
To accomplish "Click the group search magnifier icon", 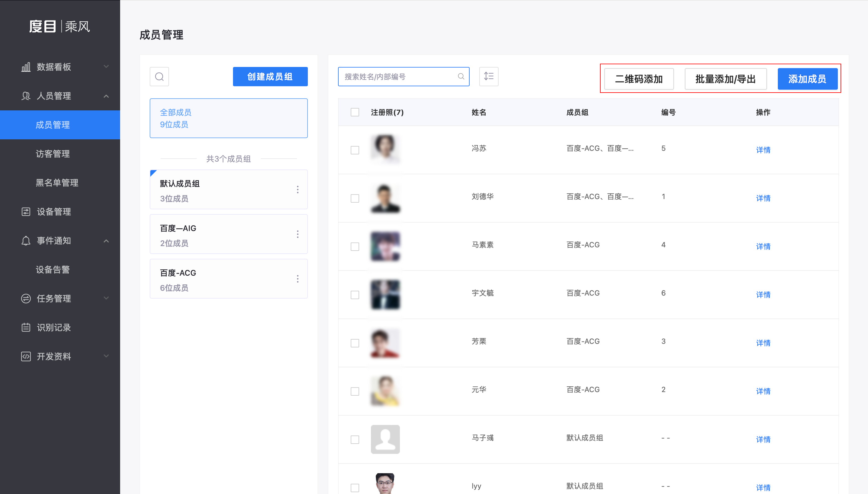I will pyautogui.click(x=159, y=77).
